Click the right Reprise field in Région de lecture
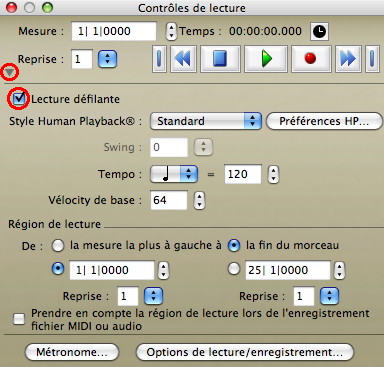 point(304,296)
